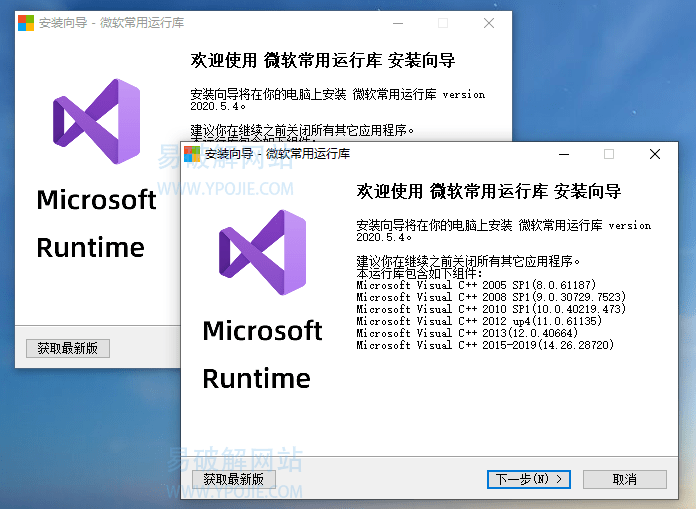Minimize the back installer window
Screen dimensions: 696x509
point(398,23)
